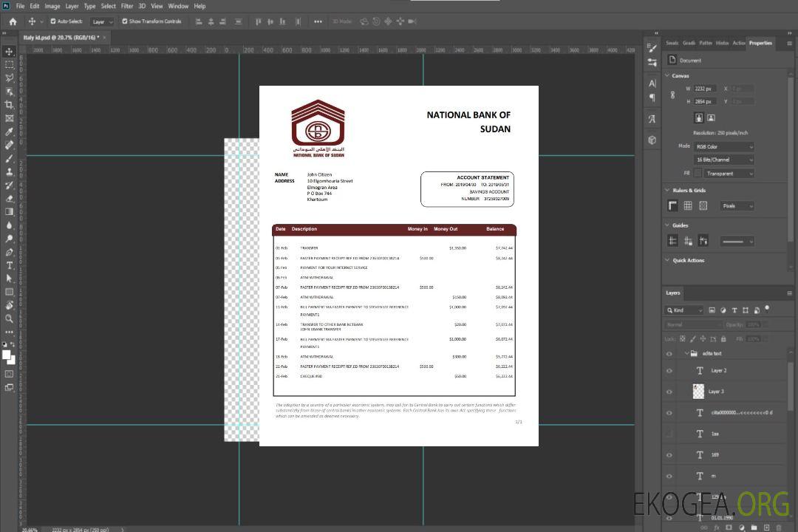Select the Healing Brush tool

(x=9, y=145)
